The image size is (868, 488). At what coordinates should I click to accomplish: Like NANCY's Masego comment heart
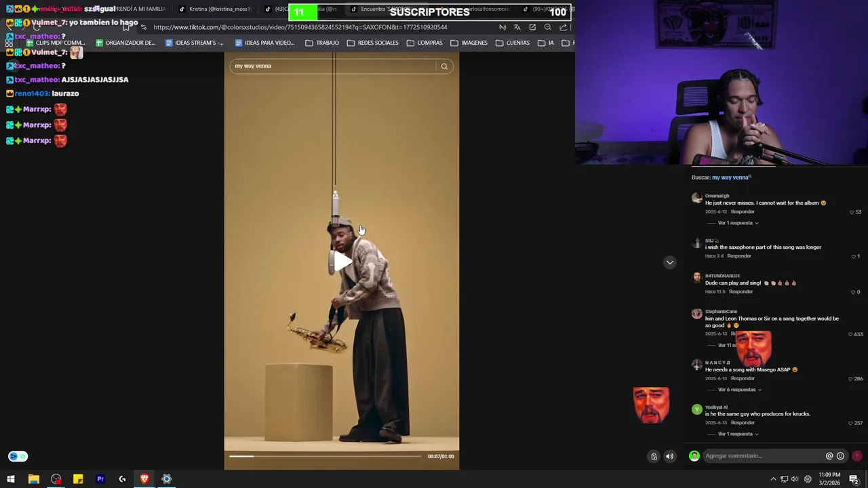point(850,379)
